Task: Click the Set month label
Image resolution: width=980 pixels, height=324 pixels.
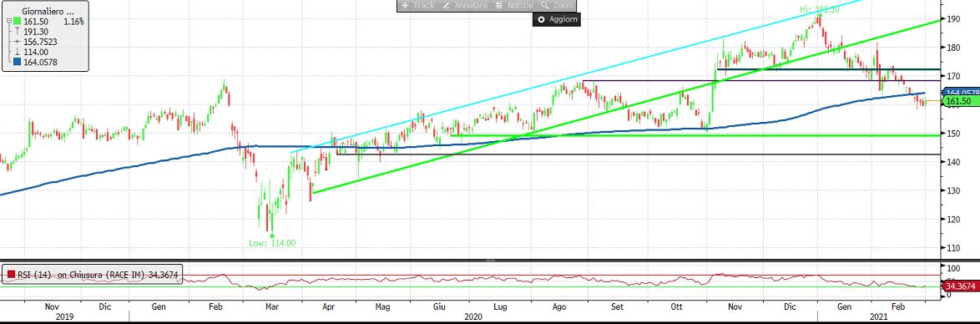Action: point(618,307)
